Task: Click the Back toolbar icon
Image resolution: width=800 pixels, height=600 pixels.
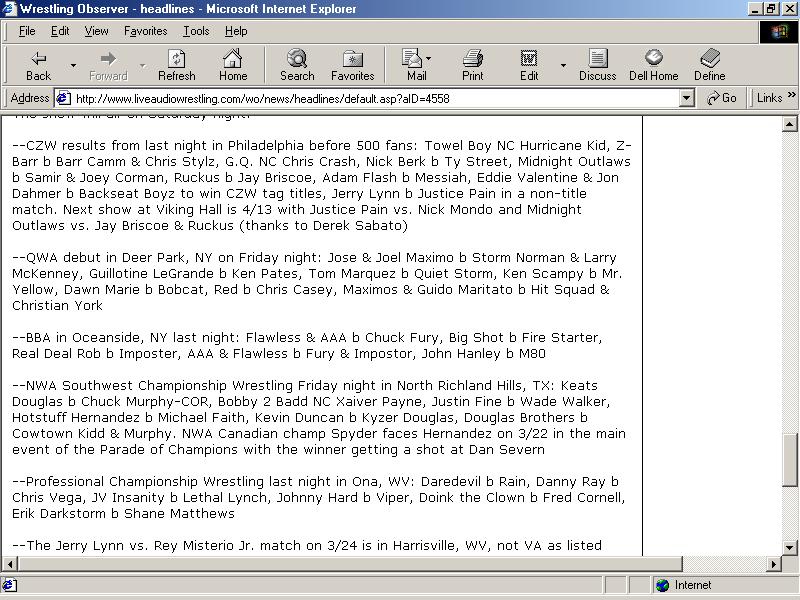Action: coord(38,65)
